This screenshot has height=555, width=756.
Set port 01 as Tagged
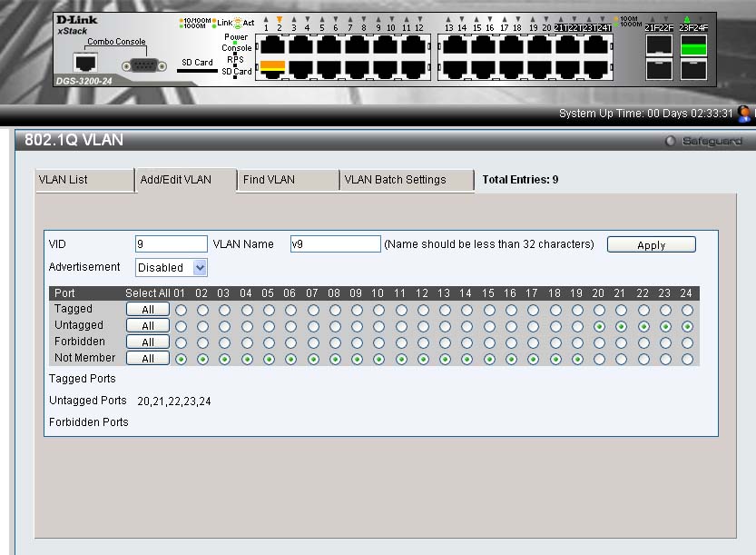[x=181, y=310]
